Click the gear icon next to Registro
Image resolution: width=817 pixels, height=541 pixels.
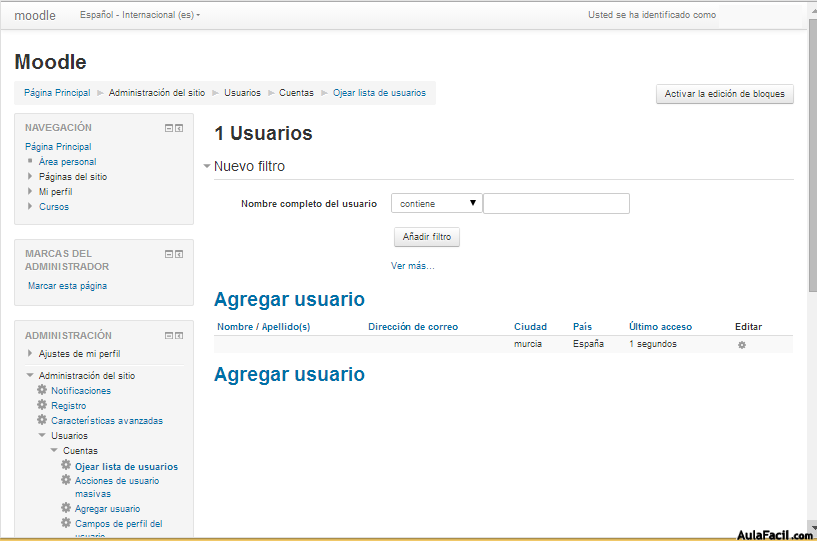pyautogui.click(x=42, y=405)
